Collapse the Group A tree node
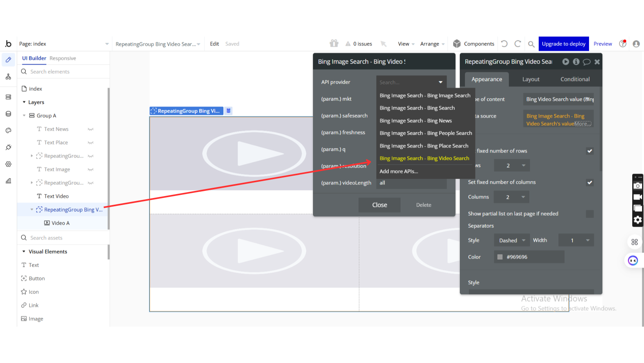 (x=24, y=115)
